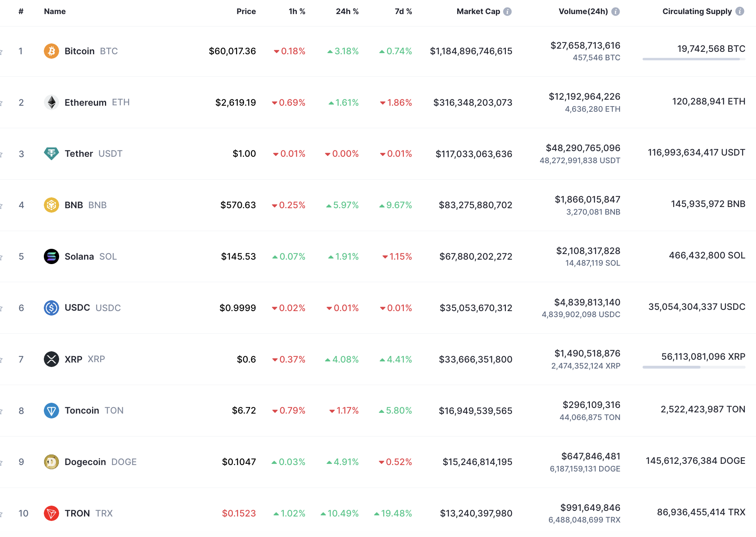The width and height of the screenshot is (756, 537).
Task: Sort by the Name column header
Action: [x=55, y=12]
